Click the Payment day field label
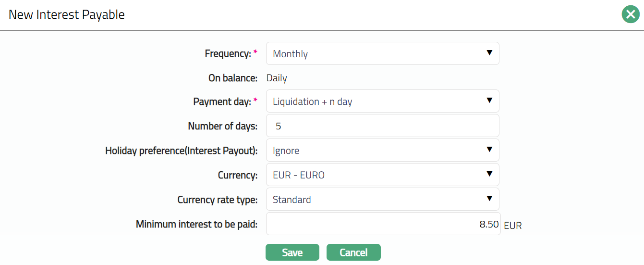 tap(222, 102)
